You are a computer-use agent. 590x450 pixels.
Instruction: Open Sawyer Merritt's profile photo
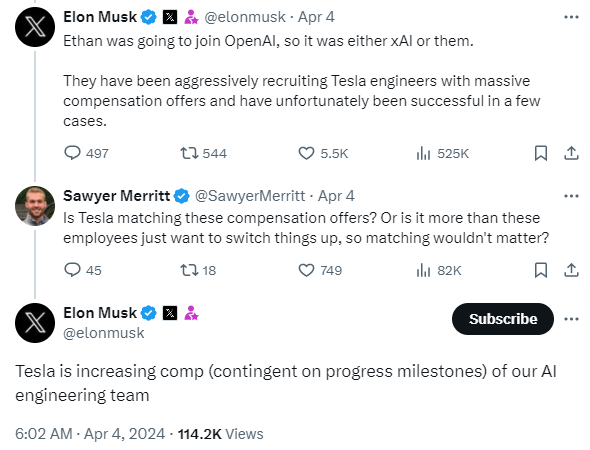click(35, 206)
